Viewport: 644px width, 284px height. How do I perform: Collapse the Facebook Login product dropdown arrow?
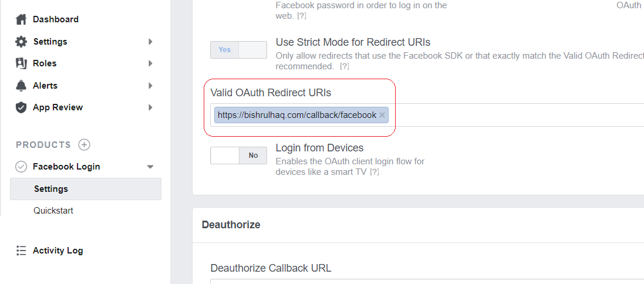(150, 167)
